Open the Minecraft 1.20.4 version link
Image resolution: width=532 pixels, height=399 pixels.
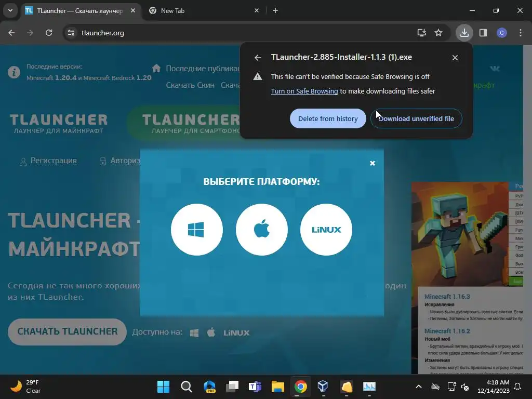pos(51,78)
